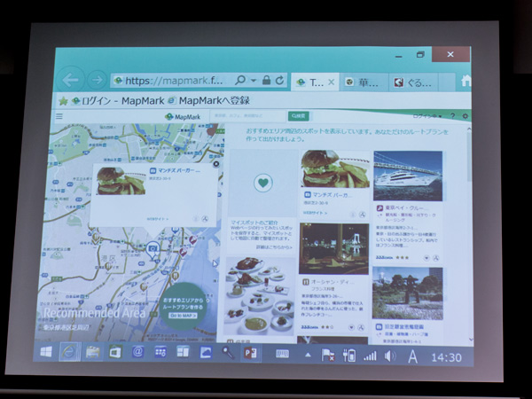Screen dimensions: 532x399
Task: Expand the hidden system tray icons arrow
Action: [309, 356]
